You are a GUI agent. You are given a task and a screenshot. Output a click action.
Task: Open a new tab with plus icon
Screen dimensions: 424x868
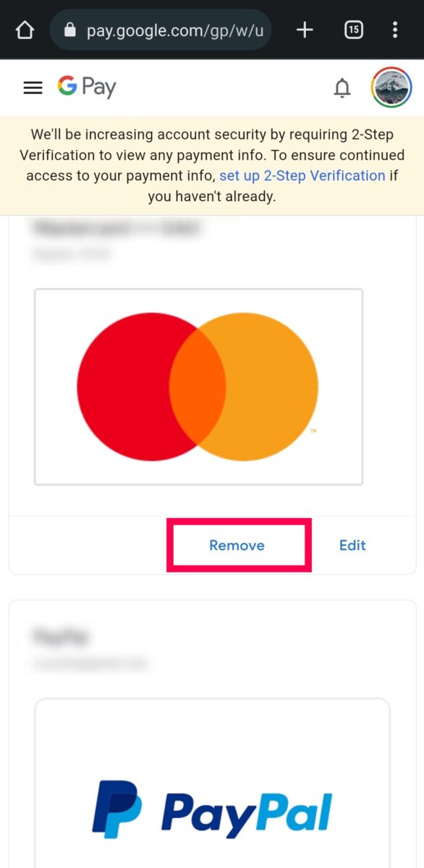click(305, 30)
